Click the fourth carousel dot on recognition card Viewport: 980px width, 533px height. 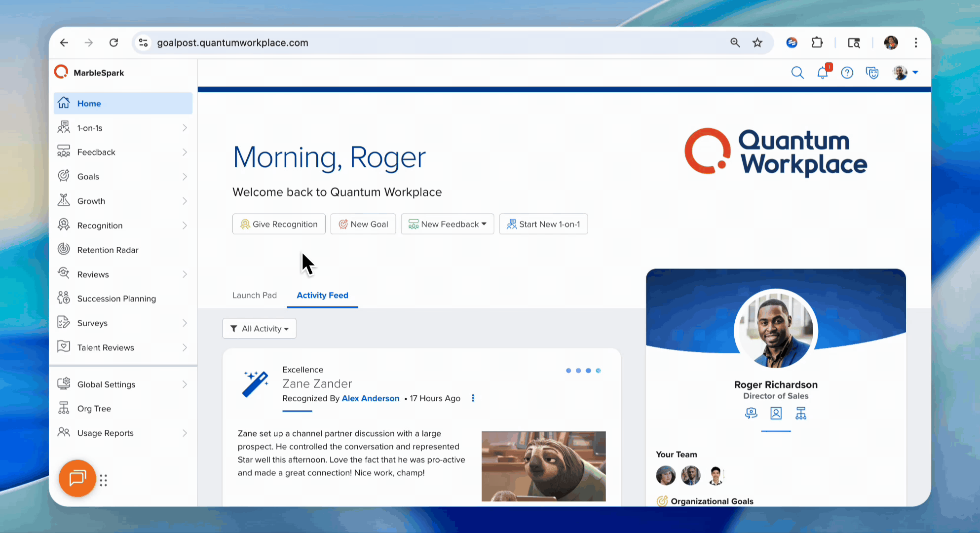(599, 371)
